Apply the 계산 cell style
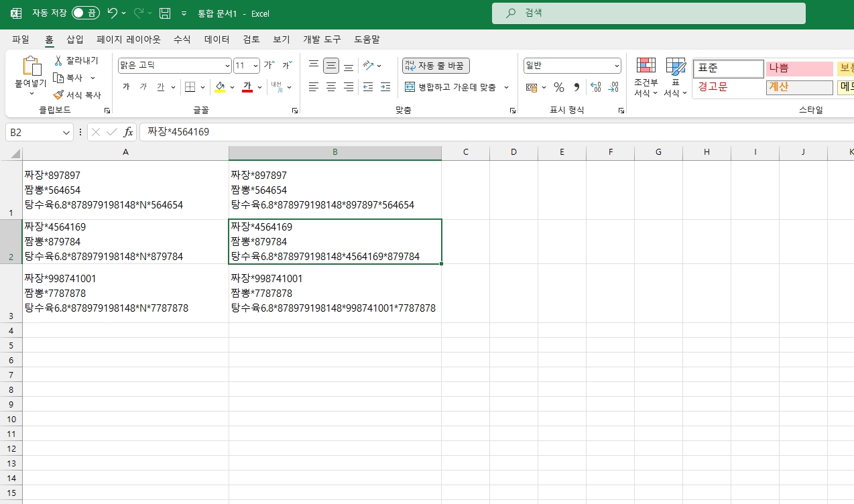 pyautogui.click(x=800, y=87)
